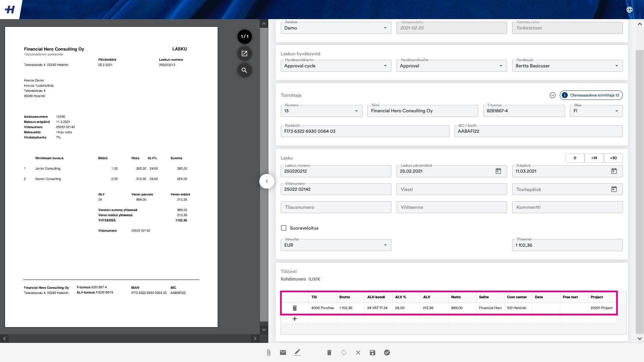
Task: Open calendar for Eräpäivä
Action: tap(614, 171)
